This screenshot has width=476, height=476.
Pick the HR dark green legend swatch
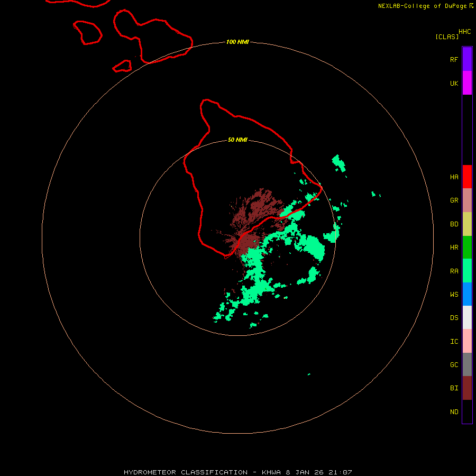coord(467,248)
